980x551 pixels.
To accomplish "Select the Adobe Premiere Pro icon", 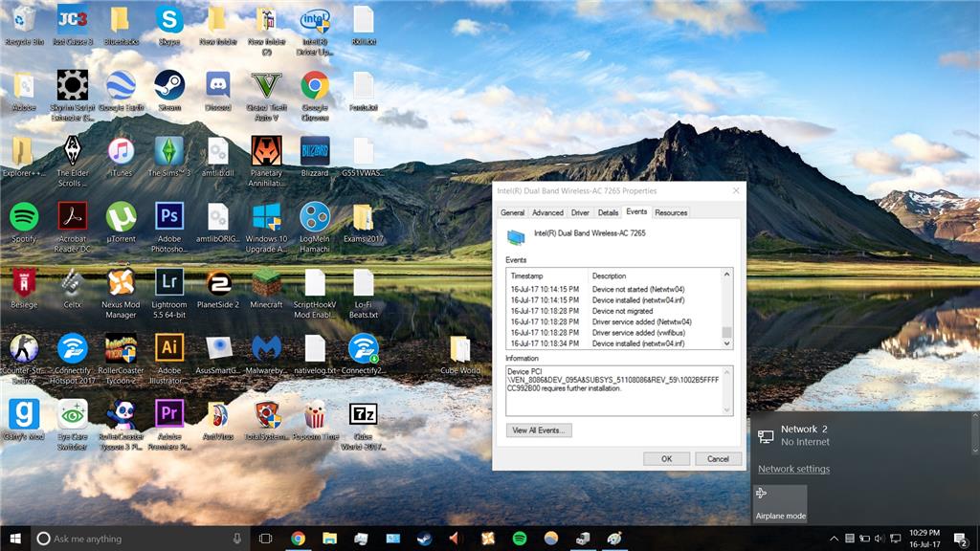I will pos(169,425).
